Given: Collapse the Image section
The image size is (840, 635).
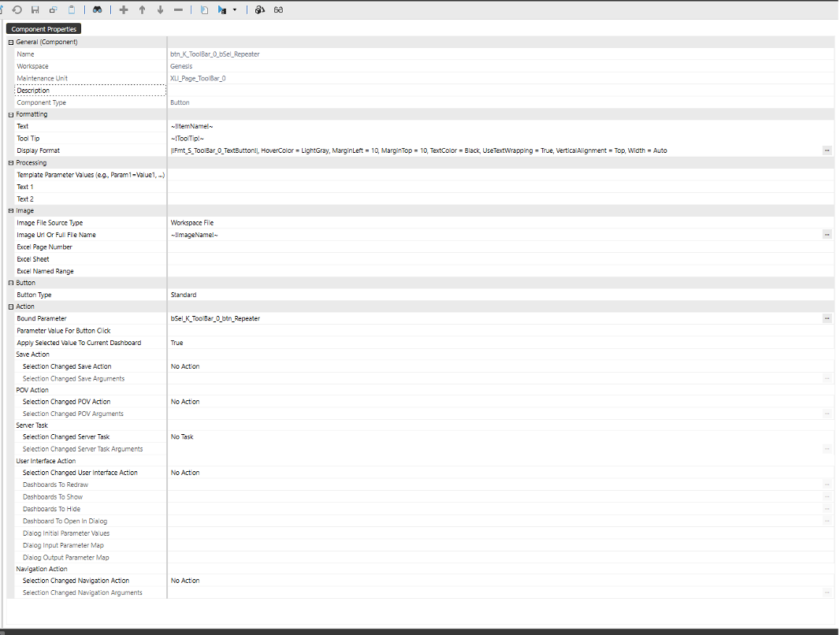Looking at the screenshot, I should [x=11, y=211].
